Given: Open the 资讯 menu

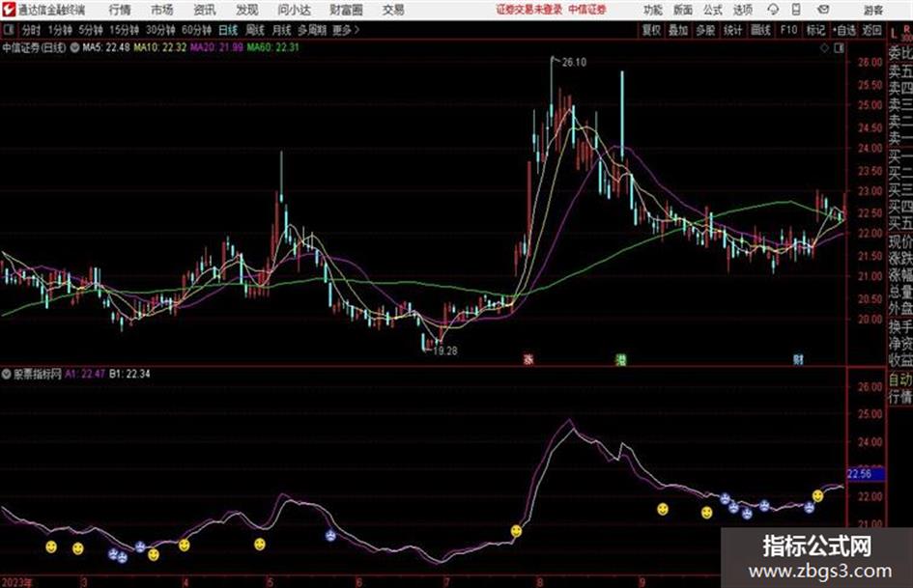Looking at the screenshot, I should pos(205,10).
